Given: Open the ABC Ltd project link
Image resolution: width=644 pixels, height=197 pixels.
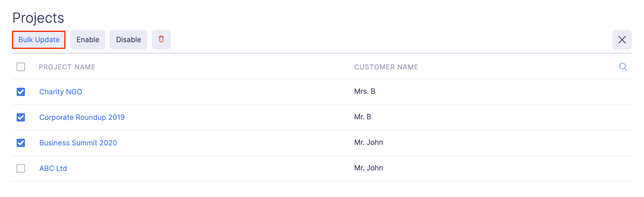Looking at the screenshot, I should pos(53,168).
